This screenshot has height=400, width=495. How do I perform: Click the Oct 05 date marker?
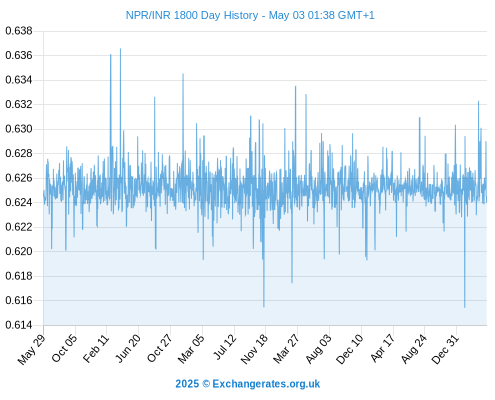coord(64,348)
